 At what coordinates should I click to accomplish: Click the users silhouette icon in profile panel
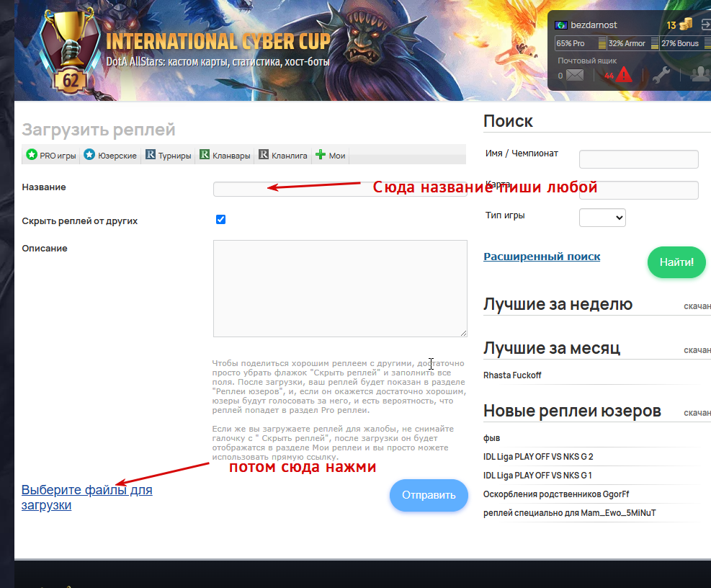701,73
